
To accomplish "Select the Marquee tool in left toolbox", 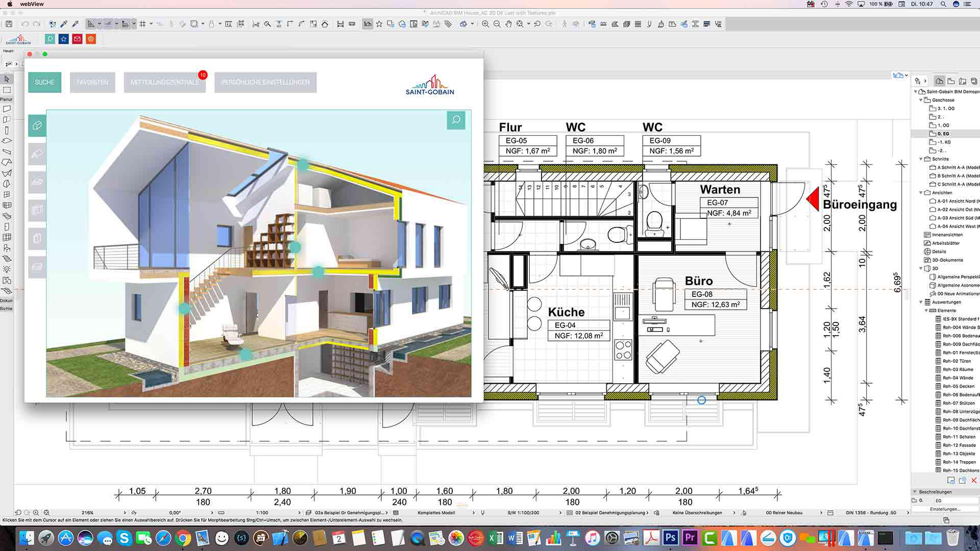I will (7, 90).
